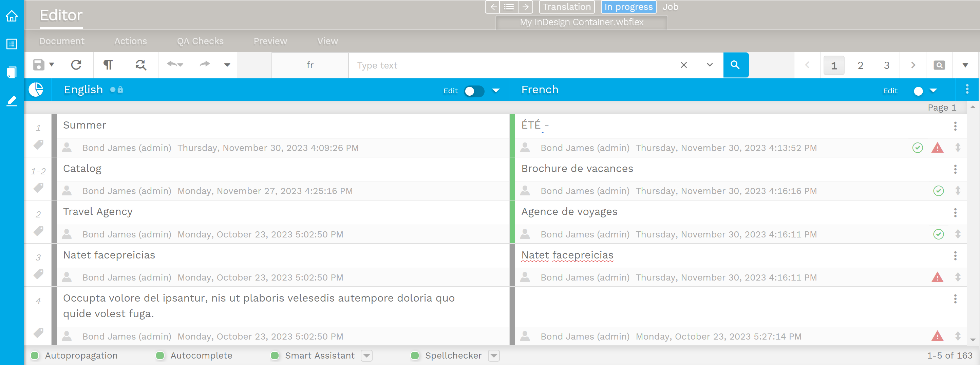Click the pie chart statistics icon
Image resolution: width=980 pixels, height=365 pixels.
tap(36, 90)
